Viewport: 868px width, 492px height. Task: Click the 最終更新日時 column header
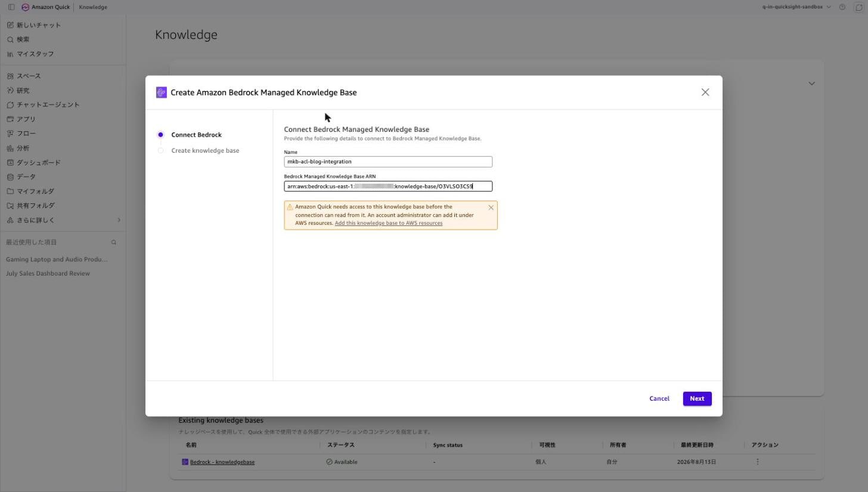[x=697, y=445]
